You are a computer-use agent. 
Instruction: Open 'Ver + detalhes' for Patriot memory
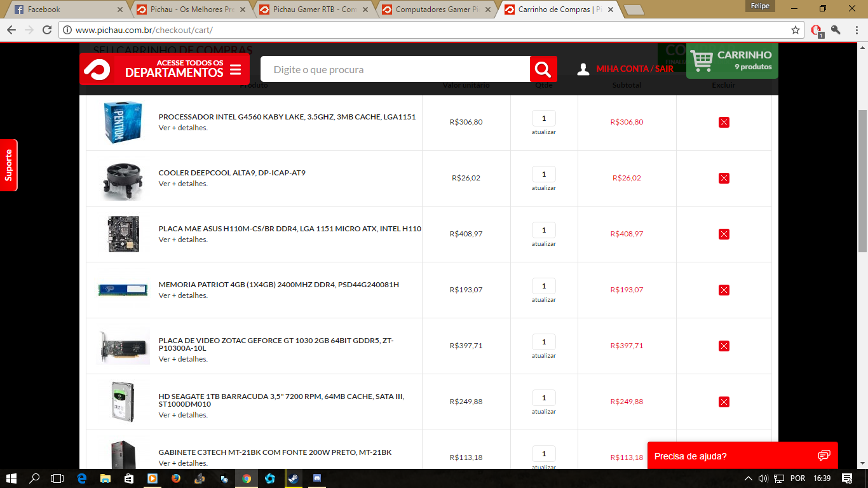pyautogui.click(x=183, y=295)
